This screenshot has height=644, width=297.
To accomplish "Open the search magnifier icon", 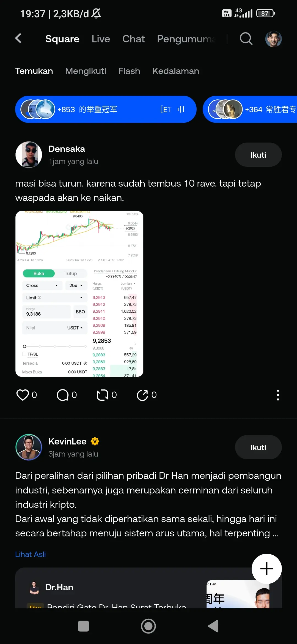I will [246, 39].
